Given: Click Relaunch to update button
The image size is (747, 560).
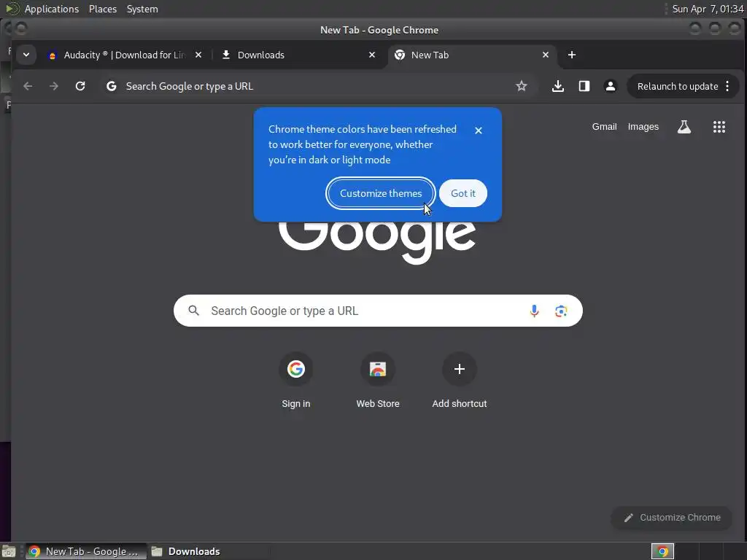Looking at the screenshot, I should tap(678, 86).
